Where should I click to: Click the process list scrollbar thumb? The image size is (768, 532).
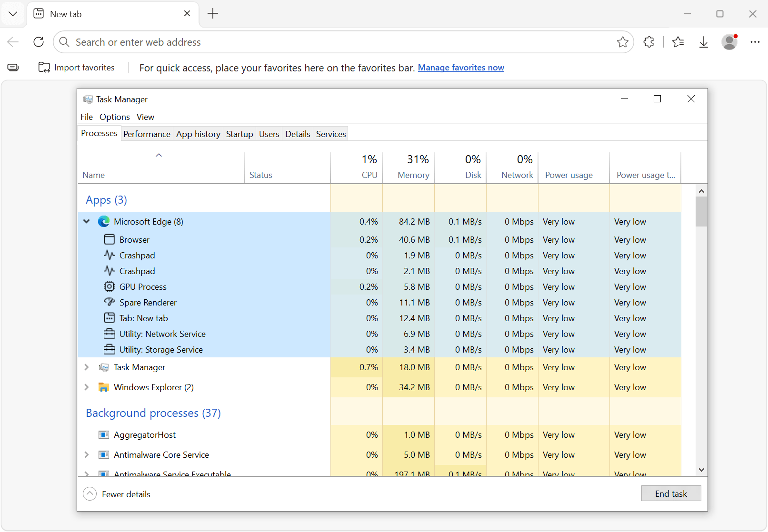pos(701,212)
